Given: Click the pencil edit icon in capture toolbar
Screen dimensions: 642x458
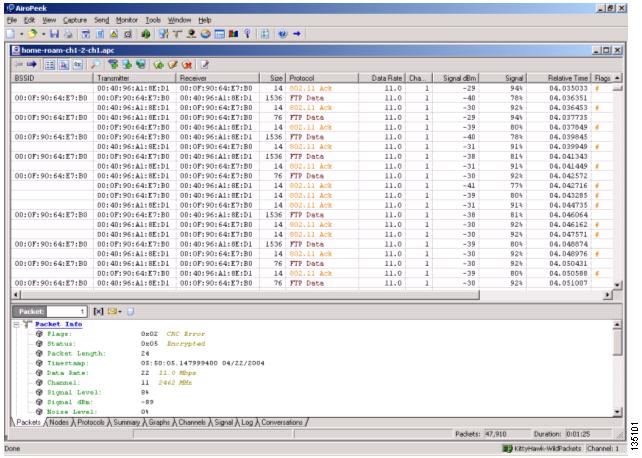Looking at the screenshot, I should 173,64.
